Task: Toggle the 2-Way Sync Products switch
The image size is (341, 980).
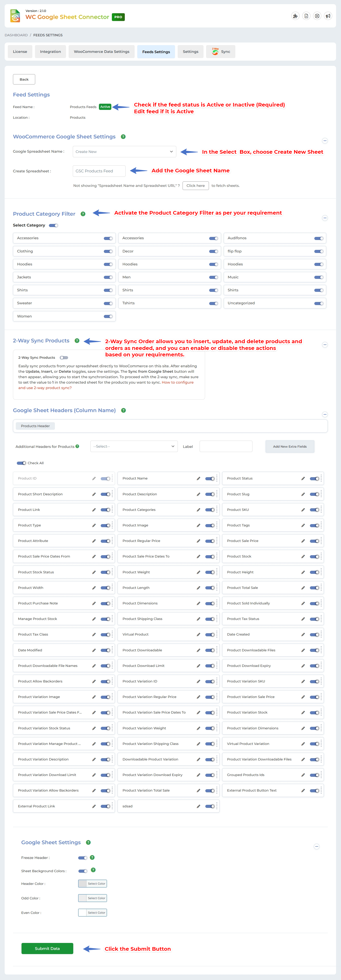Action: coord(64,358)
